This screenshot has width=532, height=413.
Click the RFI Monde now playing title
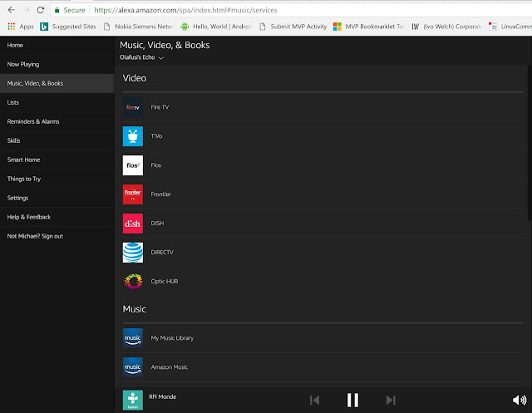(163, 396)
